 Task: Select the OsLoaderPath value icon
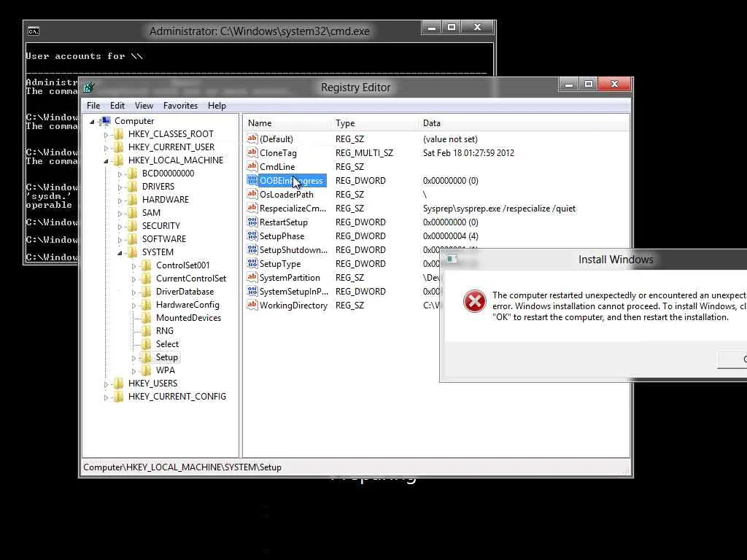click(252, 194)
